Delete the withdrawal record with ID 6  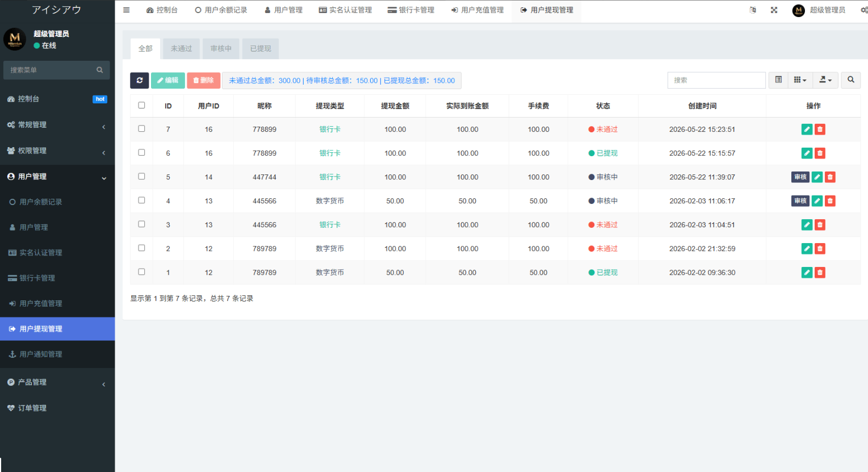coord(820,153)
